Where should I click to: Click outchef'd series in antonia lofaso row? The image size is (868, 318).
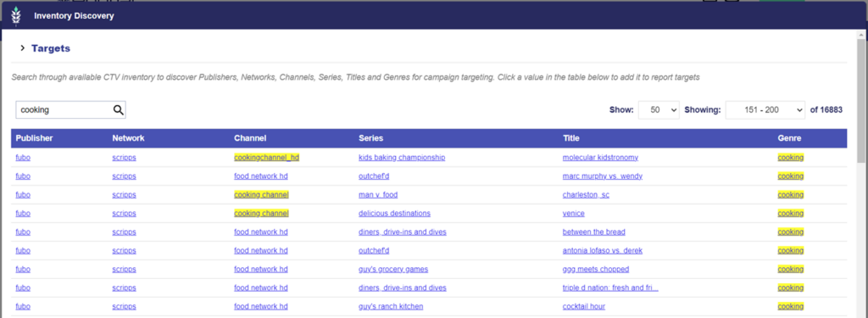click(374, 251)
